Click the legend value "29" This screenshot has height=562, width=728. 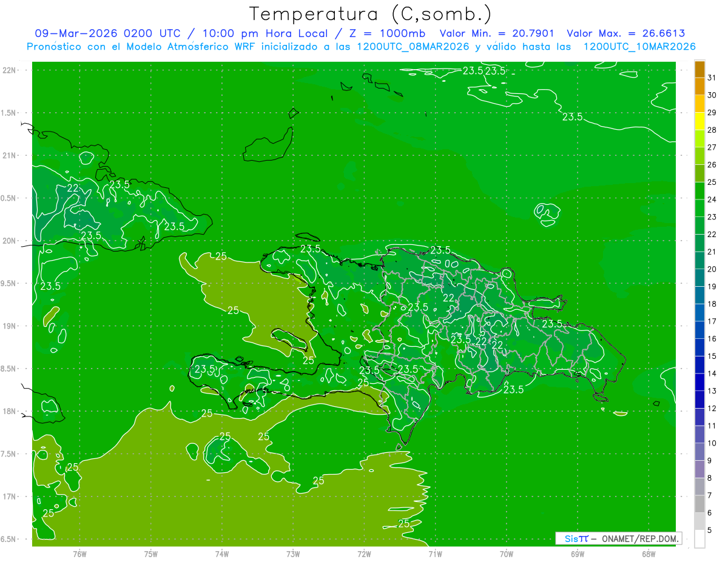[712, 112]
